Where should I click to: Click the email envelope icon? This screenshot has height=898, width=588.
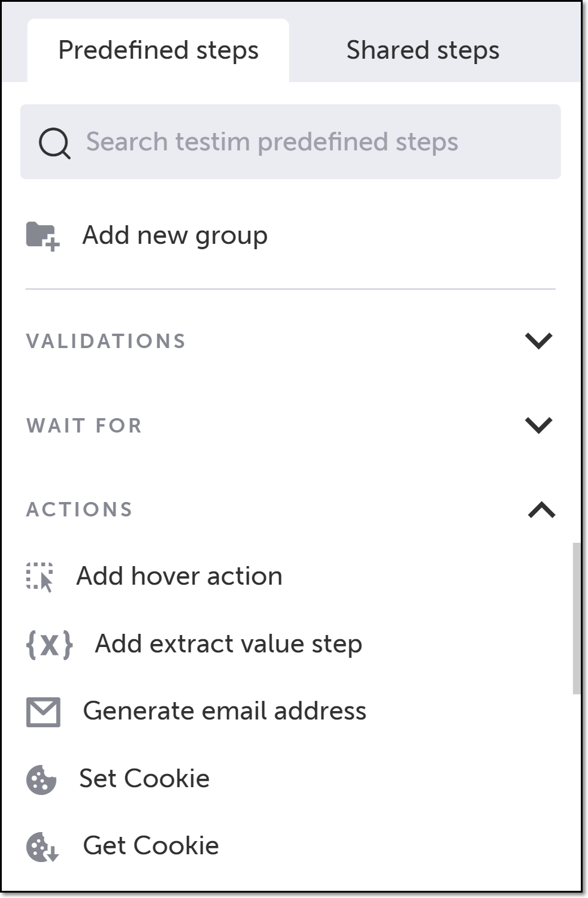click(43, 712)
